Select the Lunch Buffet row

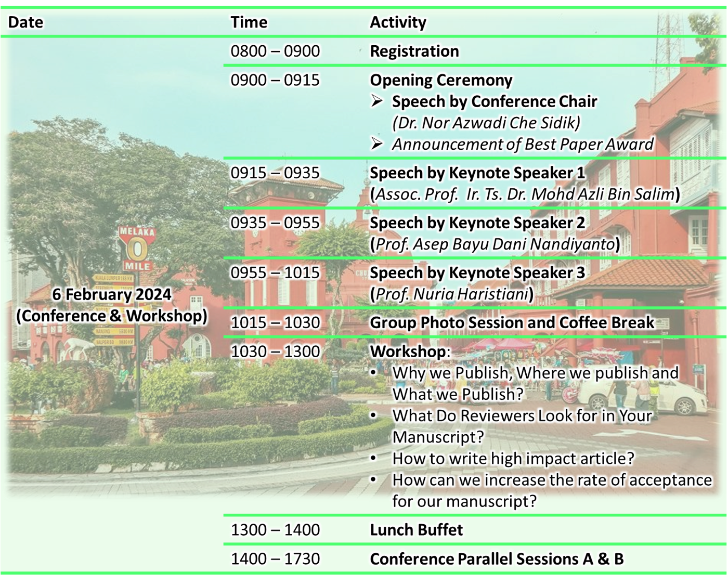tap(416, 529)
